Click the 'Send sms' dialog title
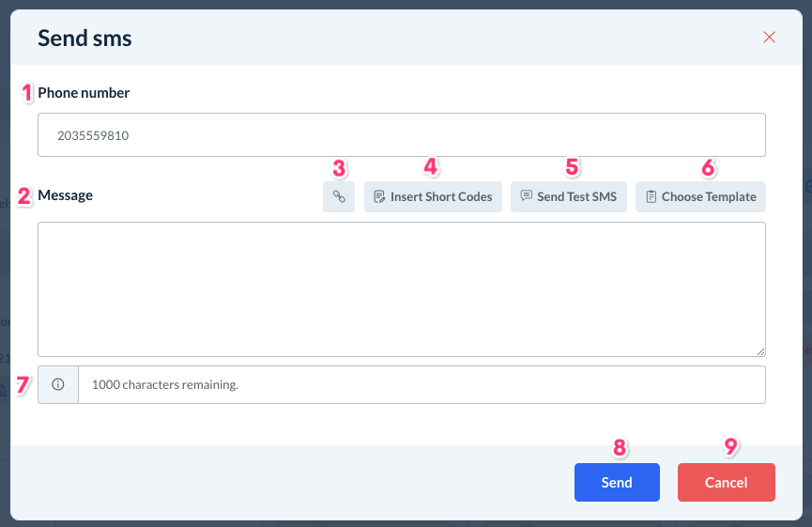 [84, 39]
